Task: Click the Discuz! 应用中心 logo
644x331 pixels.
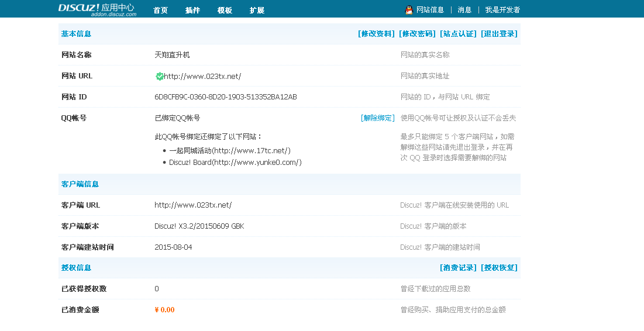Action: pyautogui.click(x=97, y=9)
